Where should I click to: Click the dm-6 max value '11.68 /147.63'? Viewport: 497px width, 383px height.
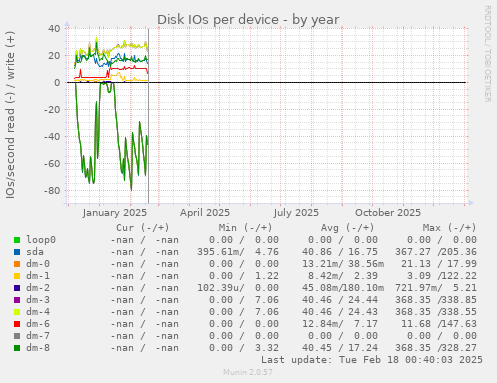coord(439,324)
